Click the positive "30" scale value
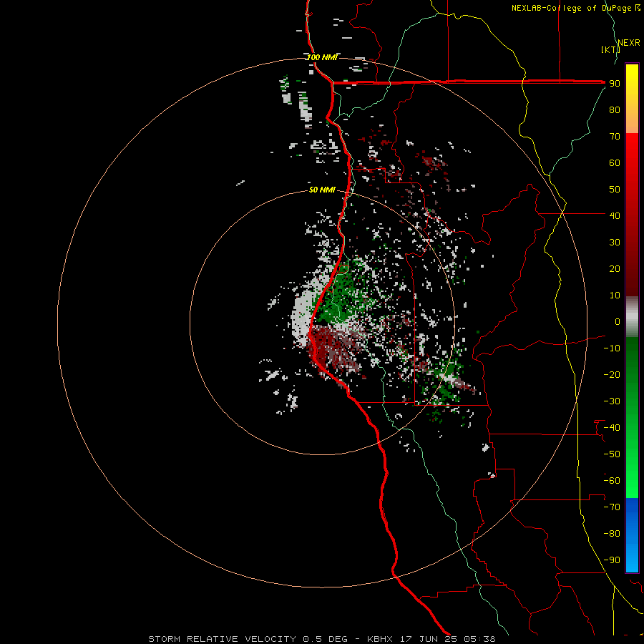This screenshot has width=644, height=644. coord(615,243)
